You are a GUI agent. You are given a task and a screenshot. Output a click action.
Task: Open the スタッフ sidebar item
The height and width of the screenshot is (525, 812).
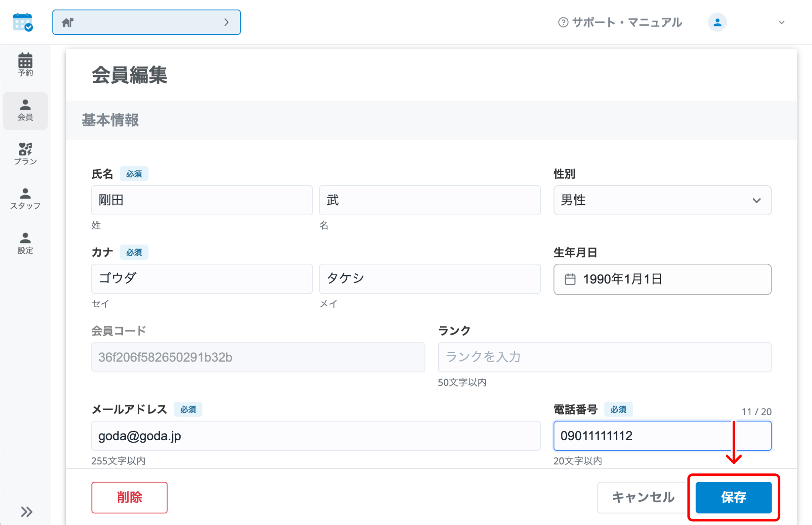click(25, 199)
